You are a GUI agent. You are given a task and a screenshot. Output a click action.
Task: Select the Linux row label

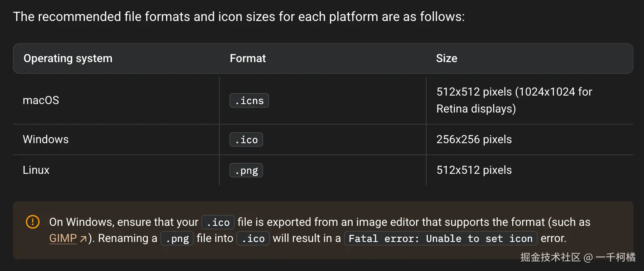click(x=36, y=170)
